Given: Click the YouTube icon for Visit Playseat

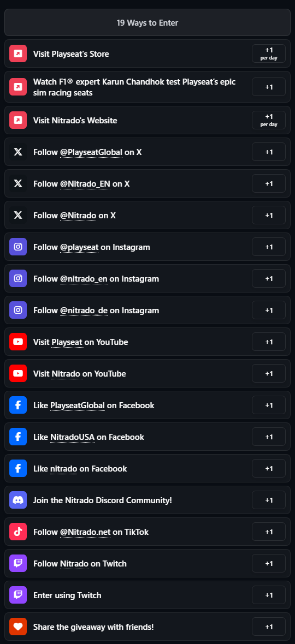Looking at the screenshot, I should 18,342.
